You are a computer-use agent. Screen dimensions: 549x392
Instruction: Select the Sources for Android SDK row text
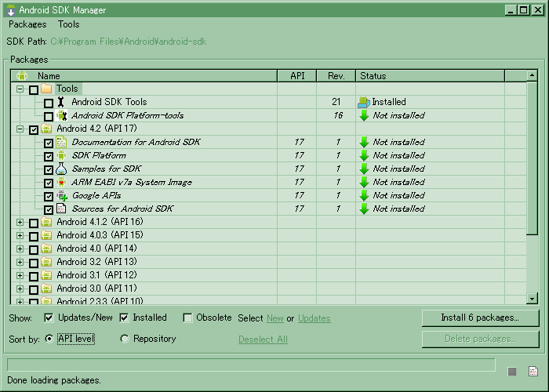click(122, 209)
